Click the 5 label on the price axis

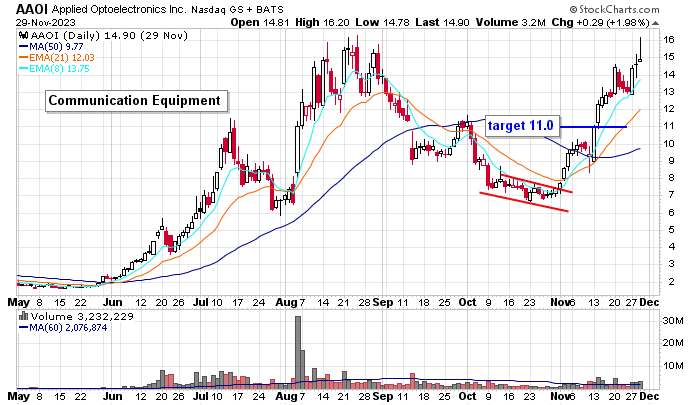pyautogui.click(x=671, y=230)
